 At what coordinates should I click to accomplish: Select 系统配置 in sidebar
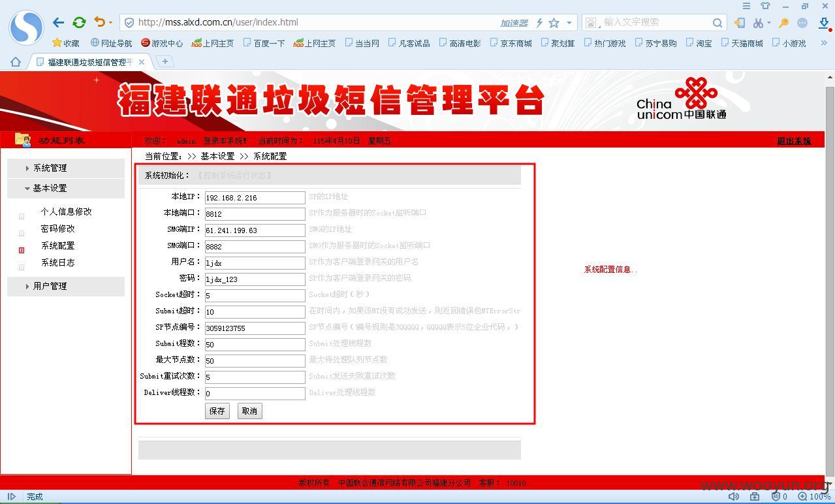[x=57, y=245]
